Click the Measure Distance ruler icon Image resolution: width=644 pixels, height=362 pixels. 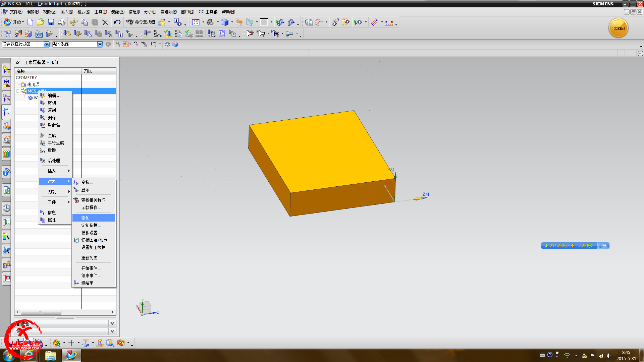click(389, 23)
